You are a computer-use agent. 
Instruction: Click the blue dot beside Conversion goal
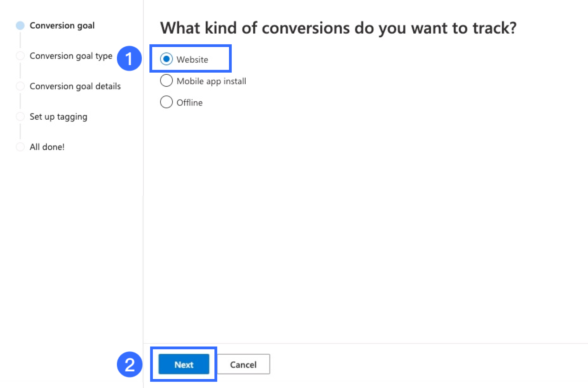(20, 26)
